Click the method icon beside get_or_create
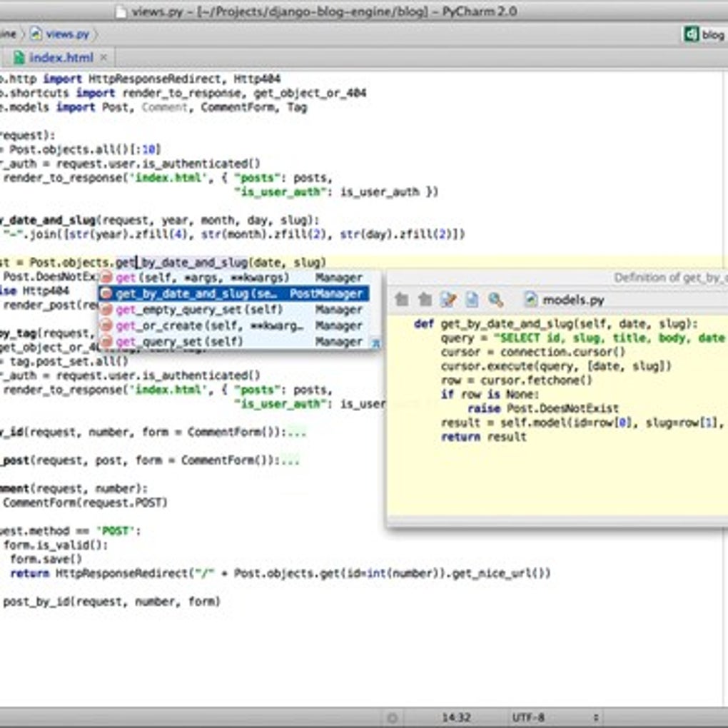 pos(106,325)
